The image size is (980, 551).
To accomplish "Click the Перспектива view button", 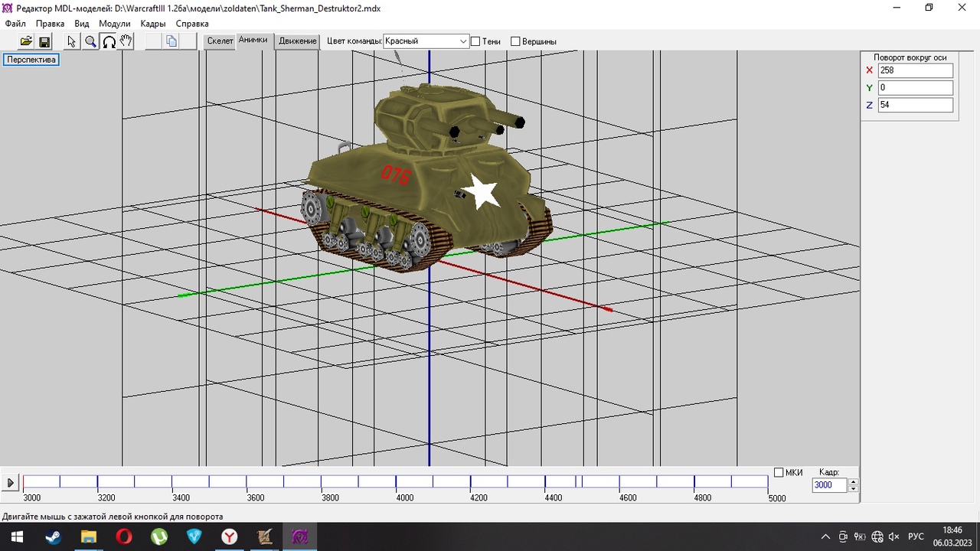I will coord(31,59).
